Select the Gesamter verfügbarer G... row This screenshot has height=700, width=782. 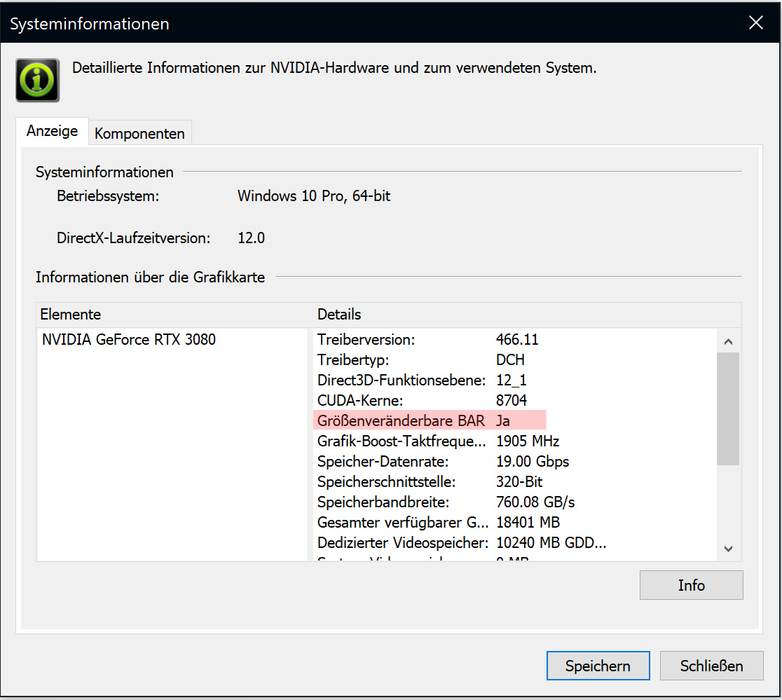pyautogui.click(x=515, y=523)
